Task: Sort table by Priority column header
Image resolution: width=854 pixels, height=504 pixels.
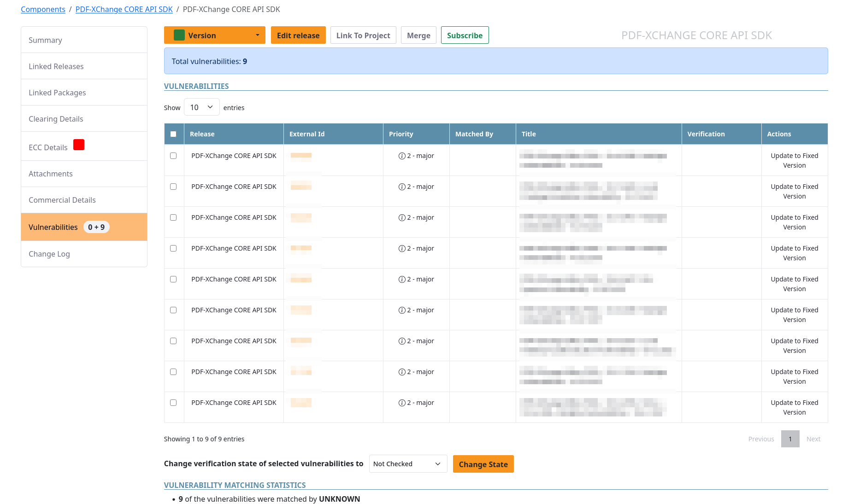Action: click(401, 134)
